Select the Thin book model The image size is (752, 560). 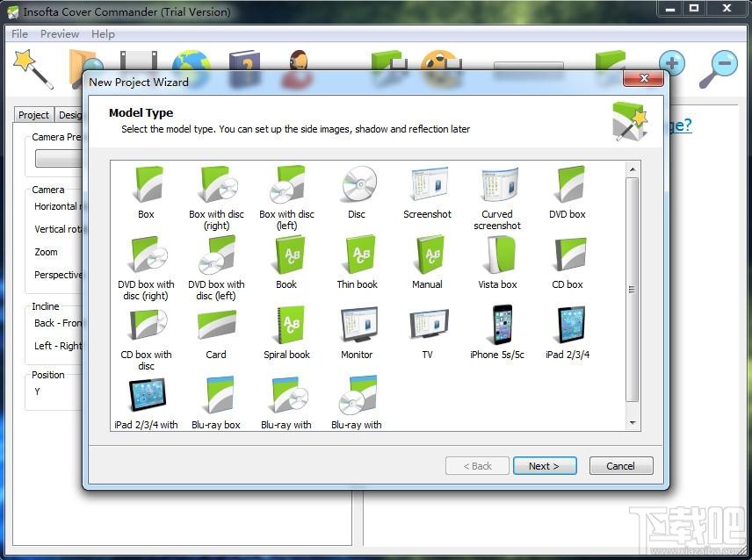coord(357,262)
